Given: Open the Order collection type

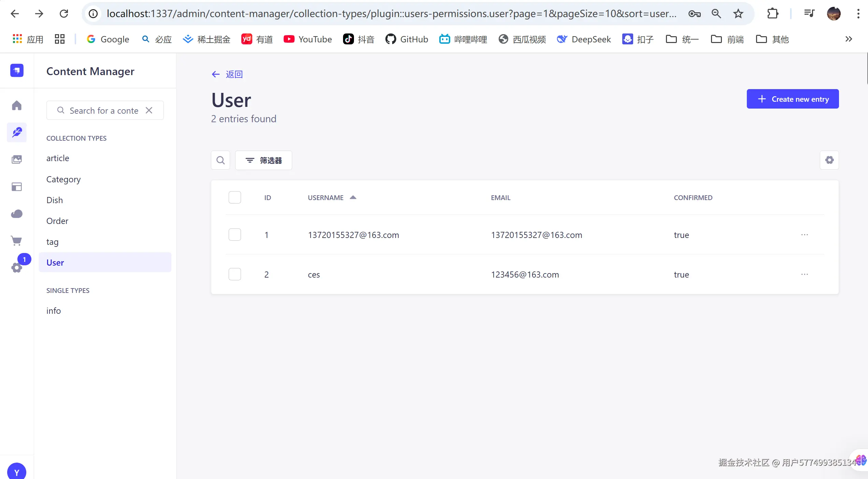Looking at the screenshot, I should [x=57, y=221].
